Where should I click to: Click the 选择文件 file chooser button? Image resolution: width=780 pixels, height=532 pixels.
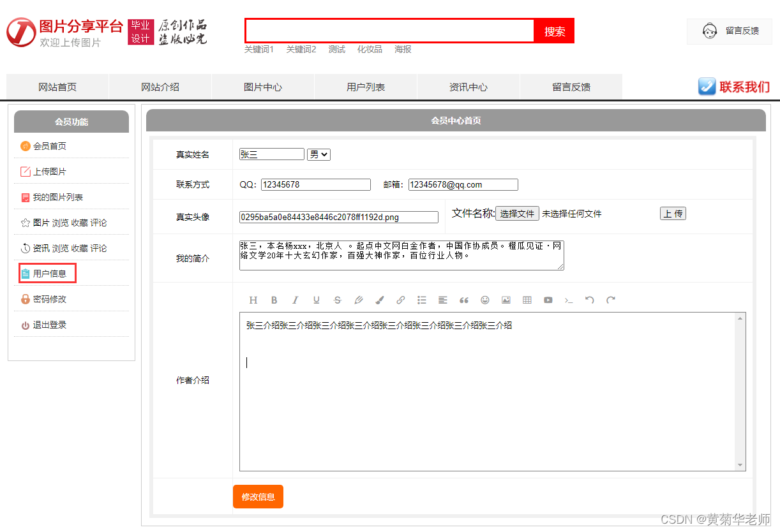[x=517, y=214]
